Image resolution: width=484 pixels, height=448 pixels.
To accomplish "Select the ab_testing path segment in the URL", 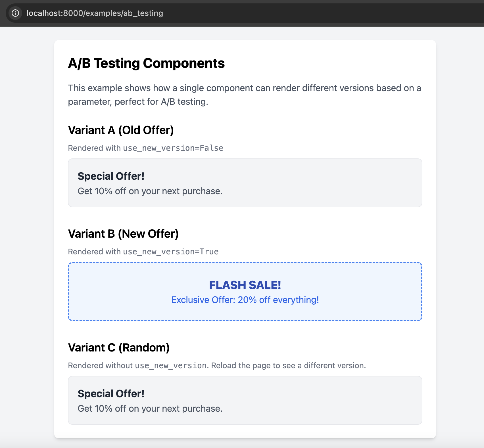I will coord(143,13).
